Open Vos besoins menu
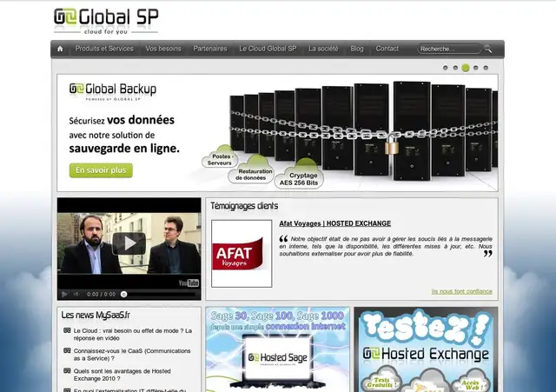Viewport: 556px width, 392px height. point(163,49)
